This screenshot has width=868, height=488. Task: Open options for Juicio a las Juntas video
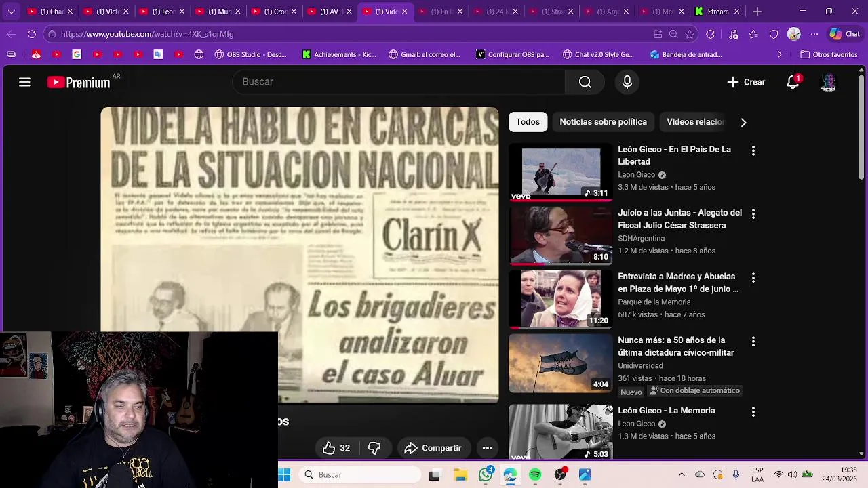click(x=753, y=214)
